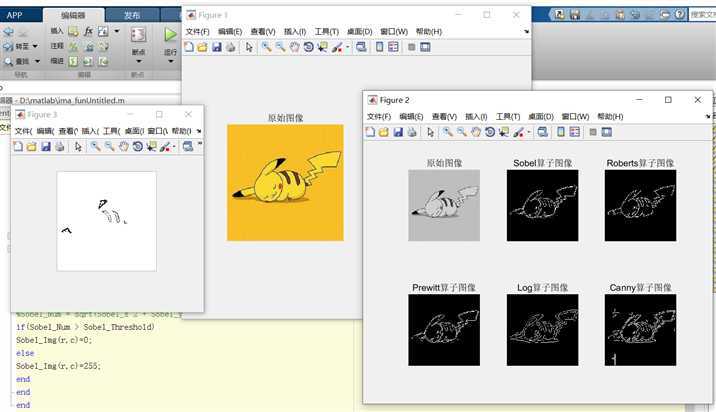Select Edit Plot pointer in Figure 1
This screenshot has height=412, width=716.
coord(249,47)
